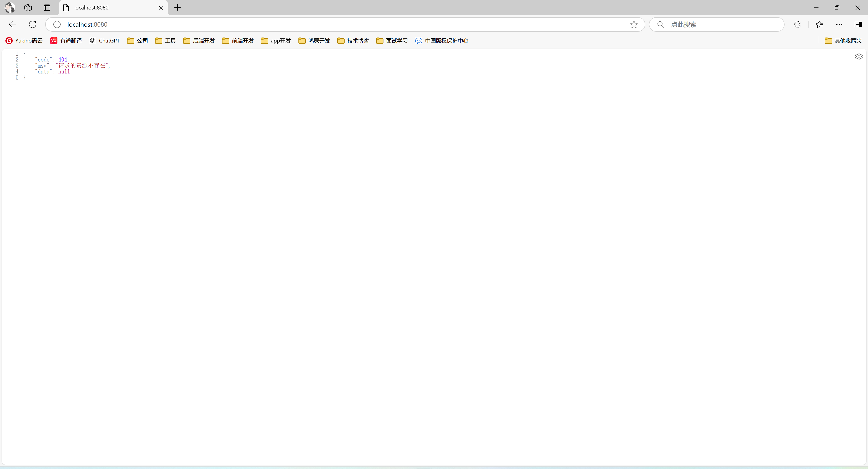
Task: Open the tab actions menu icon
Action: click(x=47, y=7)
